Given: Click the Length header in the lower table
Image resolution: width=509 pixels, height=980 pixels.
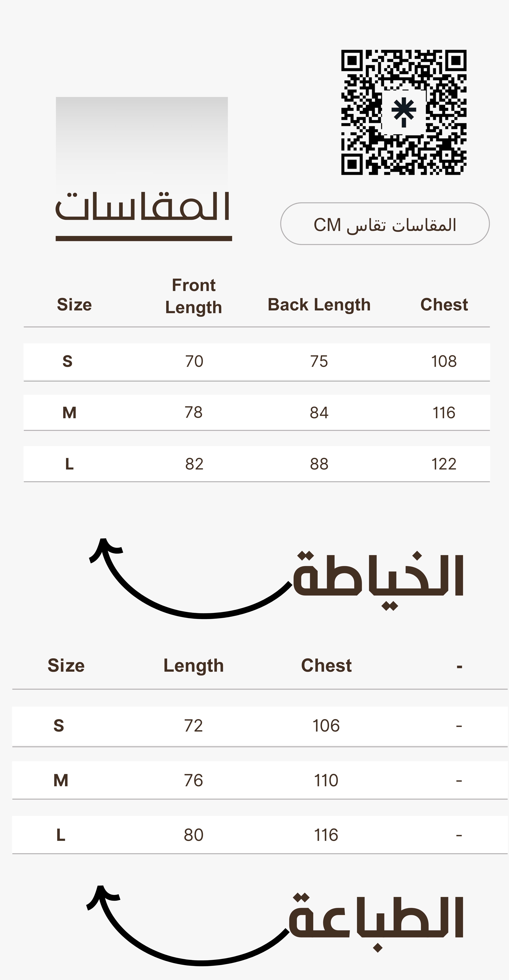Looking at the screenshot, I should (194, 665).
